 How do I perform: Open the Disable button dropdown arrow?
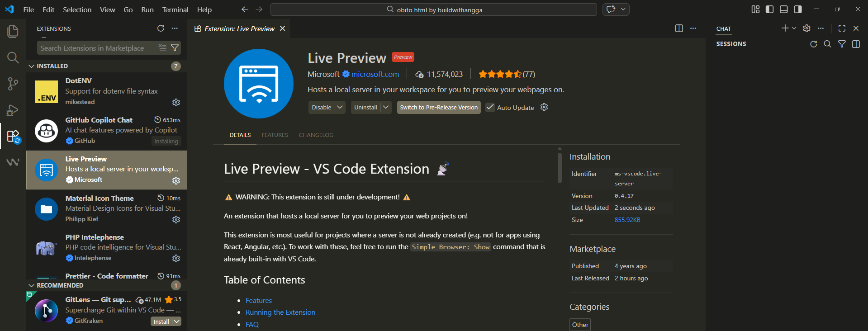pos(340,107)
